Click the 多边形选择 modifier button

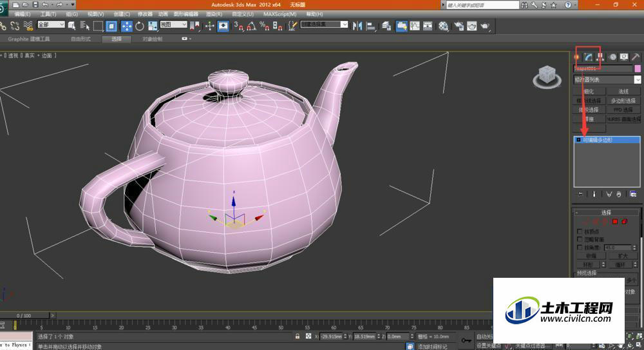623,101
